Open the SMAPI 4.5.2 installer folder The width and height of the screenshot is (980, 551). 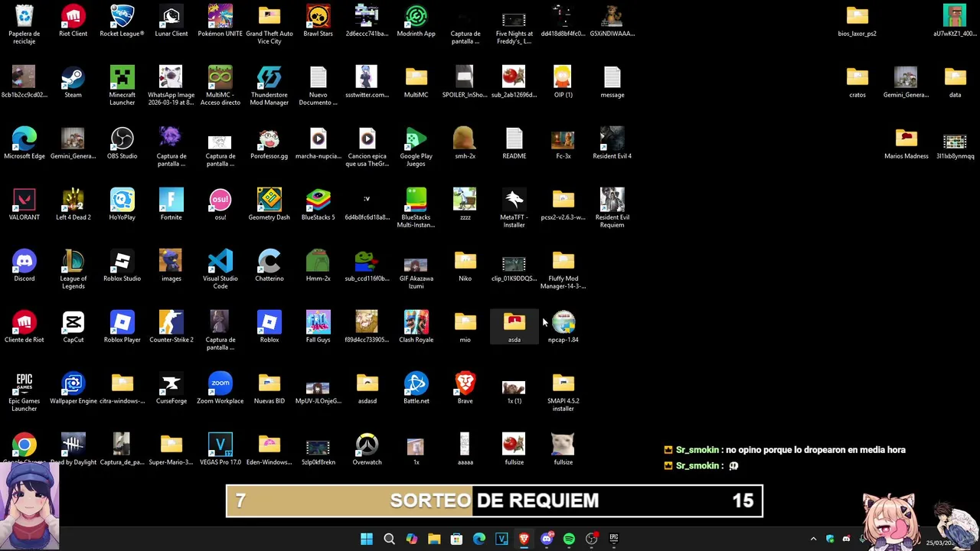point(563,384)
